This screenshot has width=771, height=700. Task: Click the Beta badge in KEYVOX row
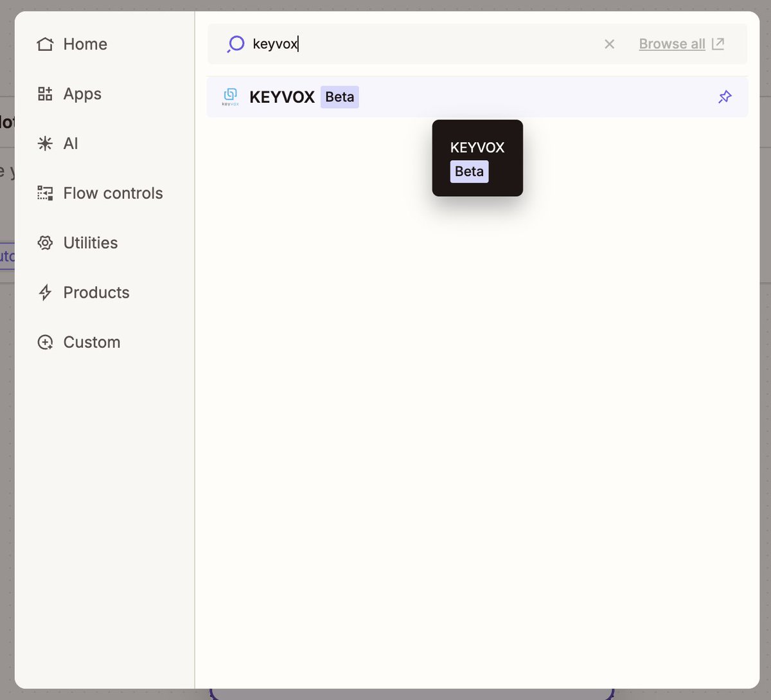pyautogui.click(x=339, y=97)
